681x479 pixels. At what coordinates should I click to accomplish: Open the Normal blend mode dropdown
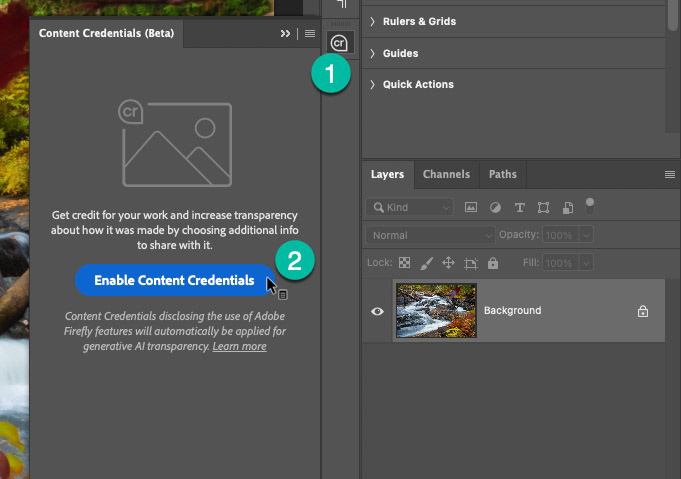(x=430, y=235)
